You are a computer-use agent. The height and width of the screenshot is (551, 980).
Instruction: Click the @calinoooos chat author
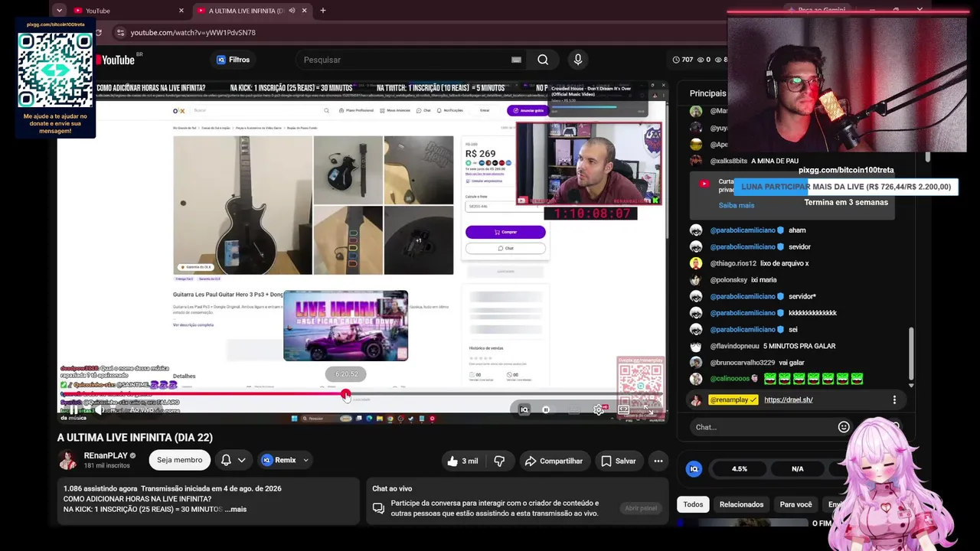click(730, 379)
